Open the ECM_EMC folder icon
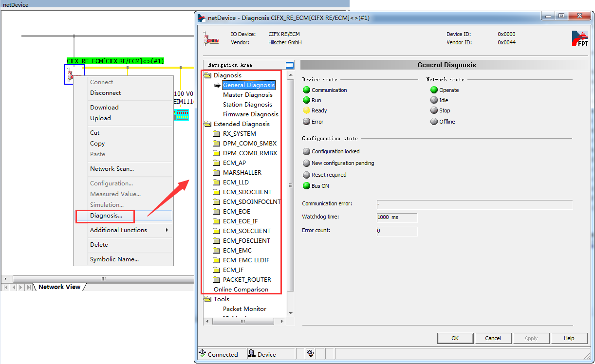The width and height of the screenshot is (595, 364). [217, 251]
